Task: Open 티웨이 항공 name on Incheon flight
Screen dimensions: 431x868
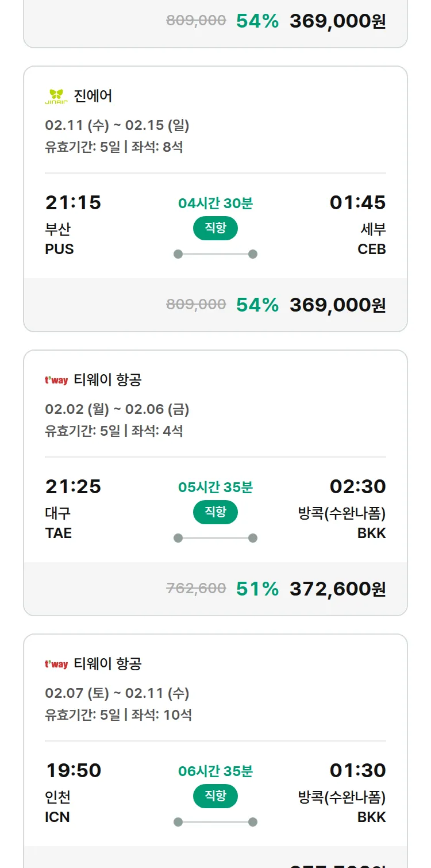Action: [x=107, y=664]
